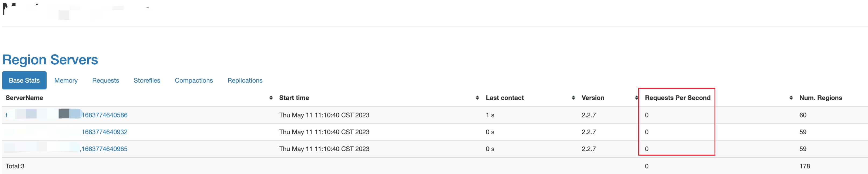
Task: Show the Storefiles tab
Action: [147, 81]
